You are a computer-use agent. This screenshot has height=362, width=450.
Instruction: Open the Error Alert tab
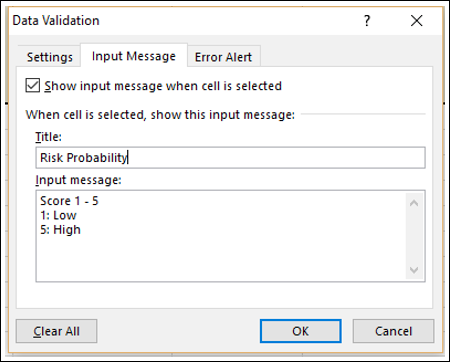(x=223, y=57)
